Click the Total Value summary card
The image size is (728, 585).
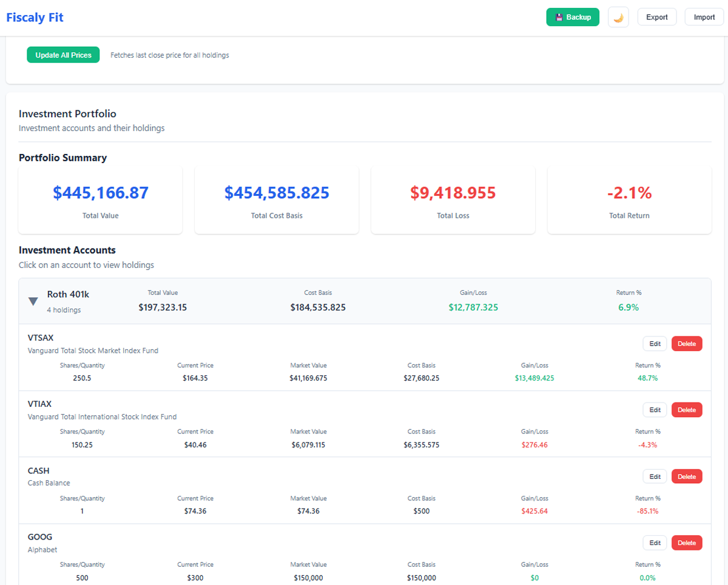(100, 200)
